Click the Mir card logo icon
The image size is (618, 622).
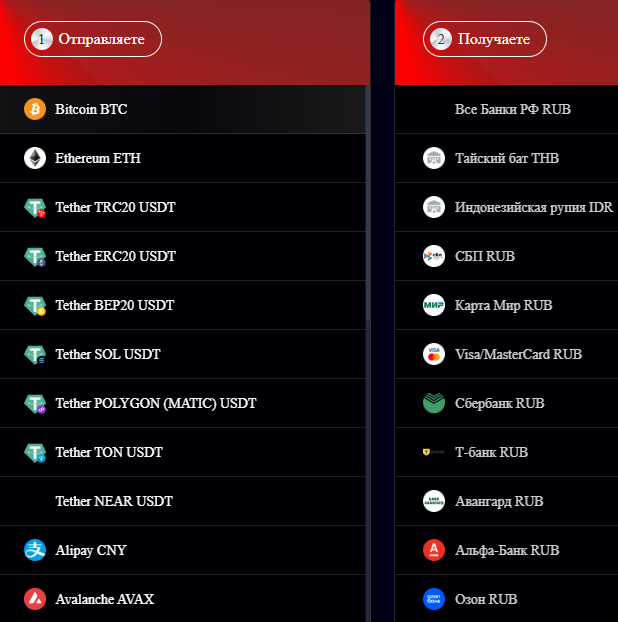click(x=434, y=305)
